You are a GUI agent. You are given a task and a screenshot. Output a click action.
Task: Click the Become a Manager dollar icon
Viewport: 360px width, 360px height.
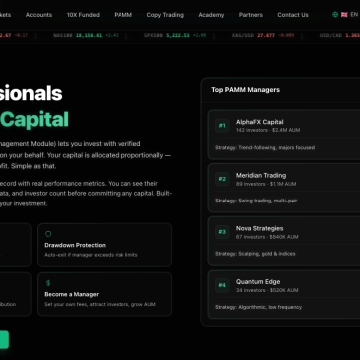pyautogui.click(x=48, y=283)
